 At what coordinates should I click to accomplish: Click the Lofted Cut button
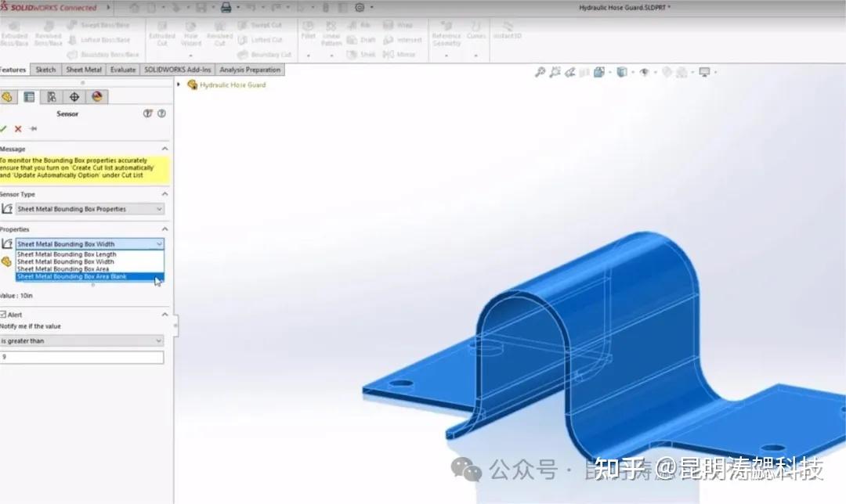pos(259,40)
